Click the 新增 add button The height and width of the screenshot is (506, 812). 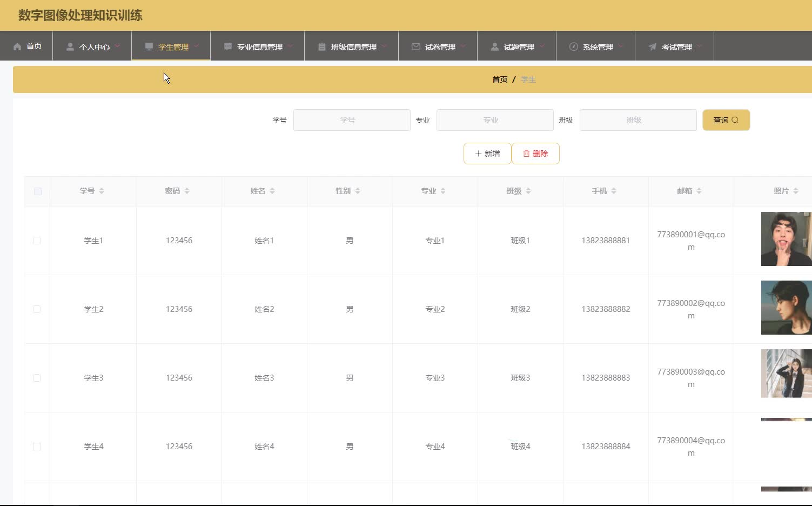(x=487, y=154)
